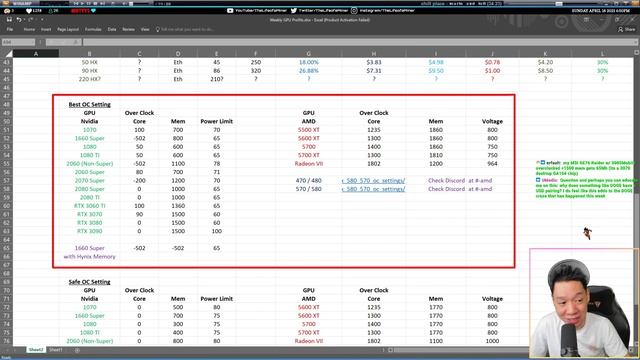Select the 2060 (Non-Super) cell in row 55

click(89, 164)
